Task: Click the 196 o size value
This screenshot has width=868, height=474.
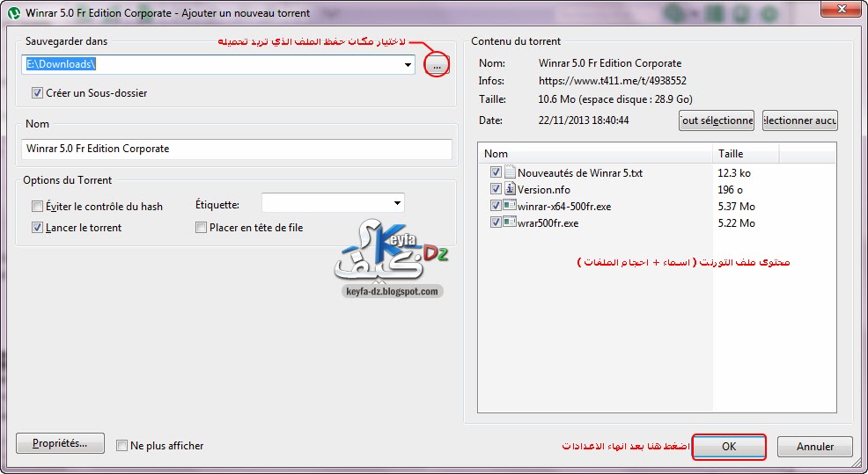Action: coord(730,190)
